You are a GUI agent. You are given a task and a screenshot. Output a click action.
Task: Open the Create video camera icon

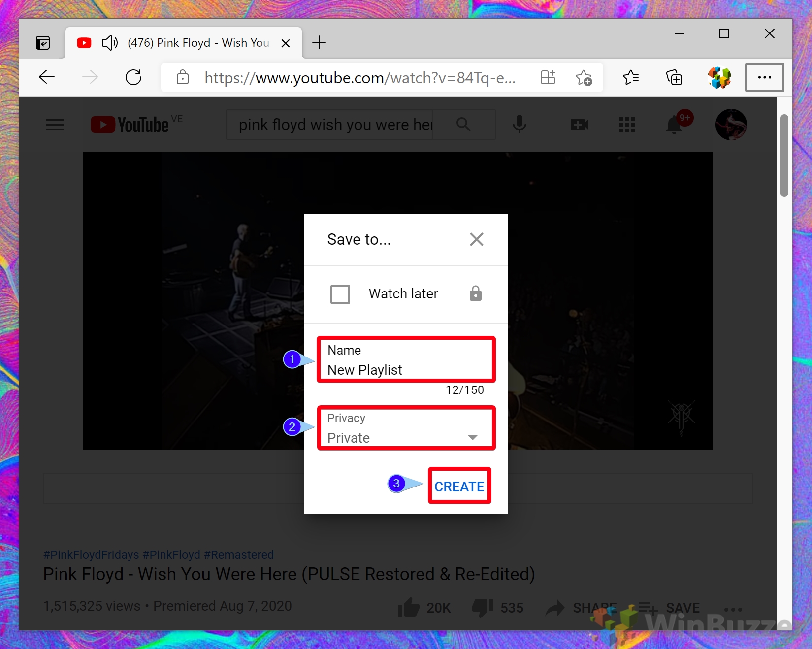(x=580, y=125)
